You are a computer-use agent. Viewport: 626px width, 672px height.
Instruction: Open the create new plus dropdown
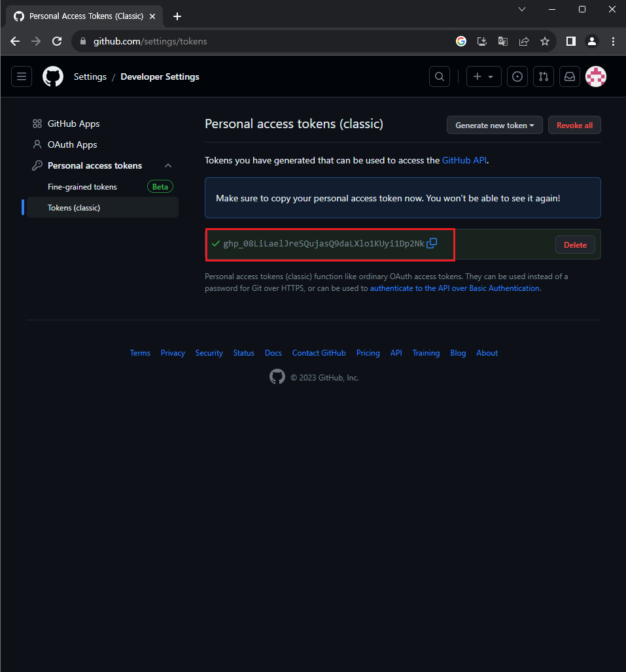(x=483, y=76)
